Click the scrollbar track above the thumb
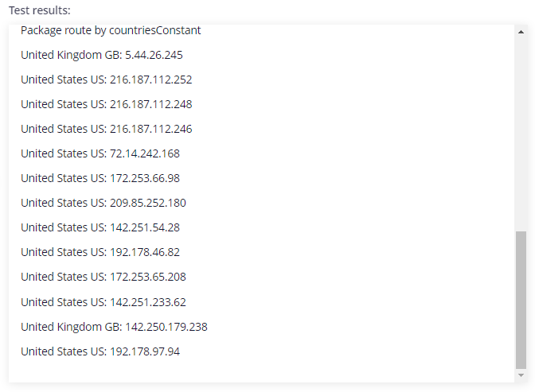This screenshot has width=535, height=392. (521, 133)
